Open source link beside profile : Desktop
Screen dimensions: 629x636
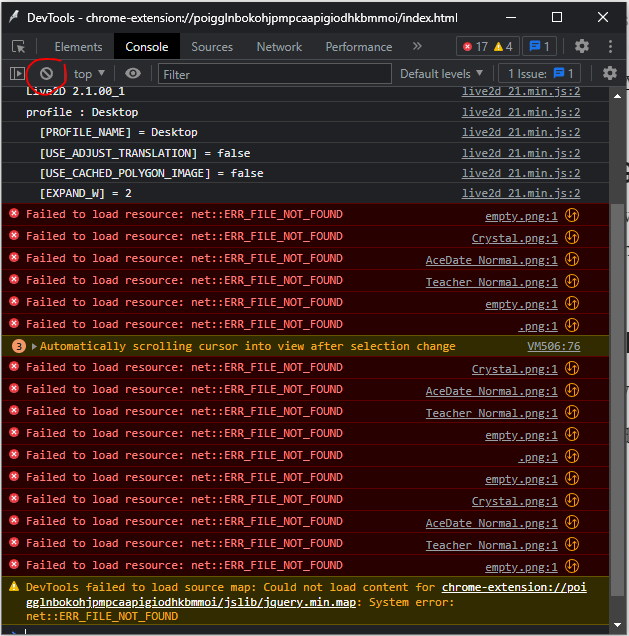(521, 112)
